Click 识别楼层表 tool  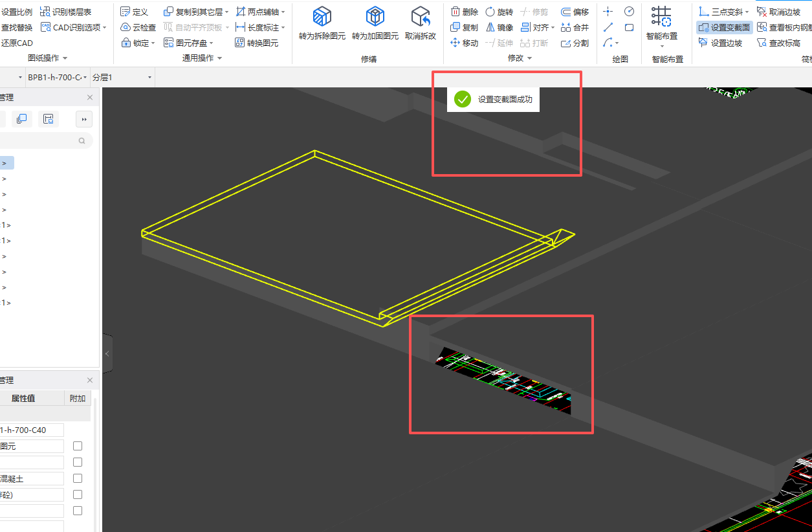point(65,12)
